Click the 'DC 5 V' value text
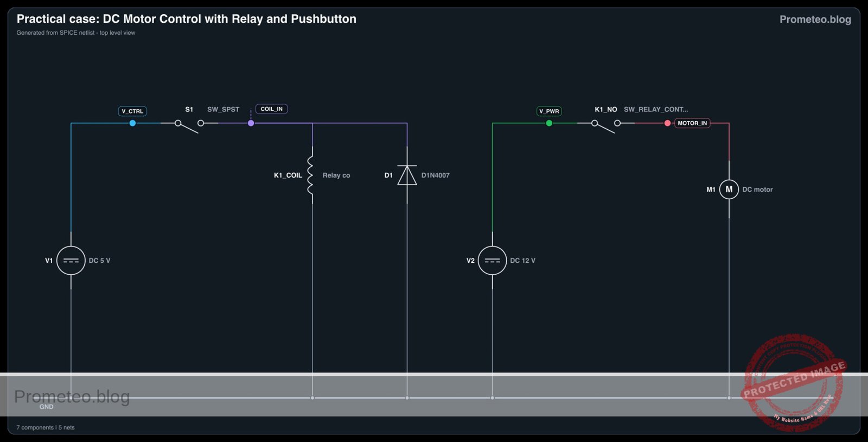 click(x=99, y=261)
